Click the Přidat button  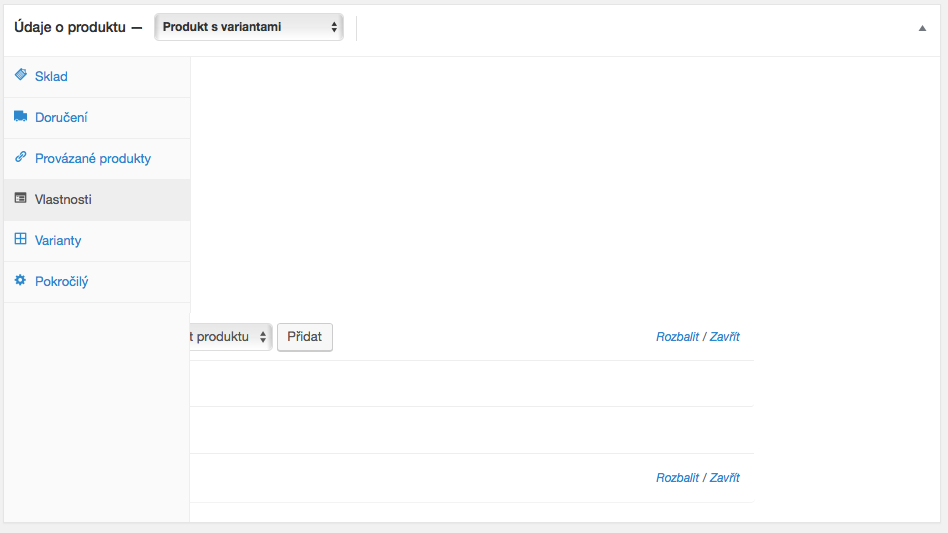coord(305,337)
